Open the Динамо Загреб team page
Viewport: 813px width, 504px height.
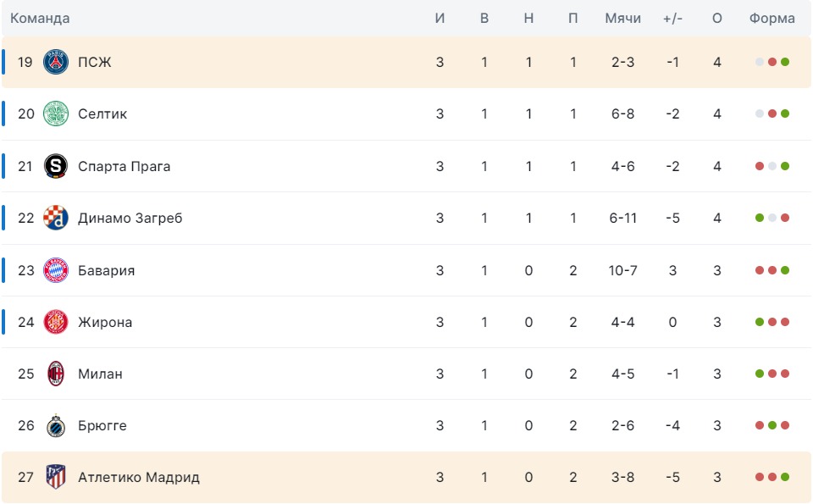click(130, 218)
